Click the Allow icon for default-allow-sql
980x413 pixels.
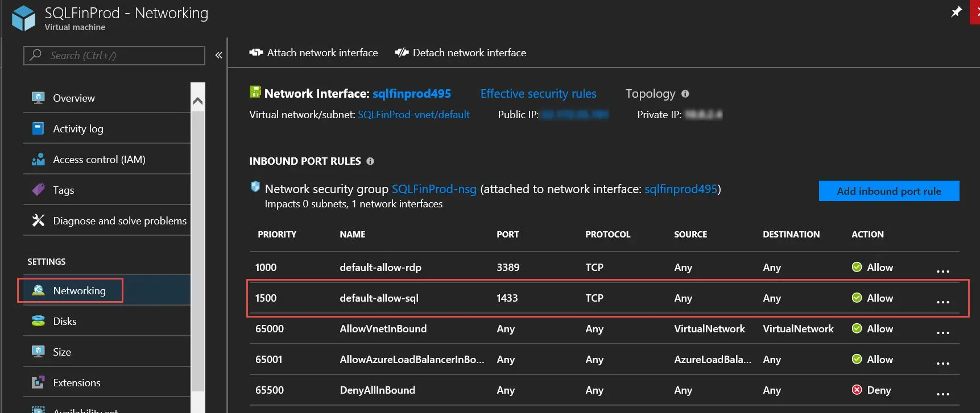tap(857, 298)
